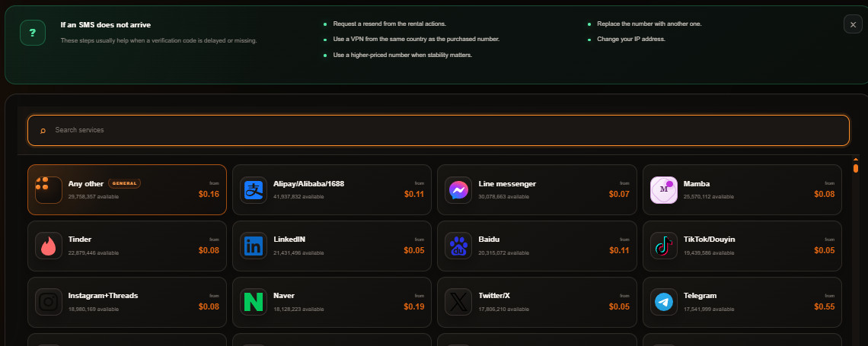Click the 18,980,169 available count
The height and width of the screenshot is (346, 868).
pyautogui.click(x=93, y=309)
